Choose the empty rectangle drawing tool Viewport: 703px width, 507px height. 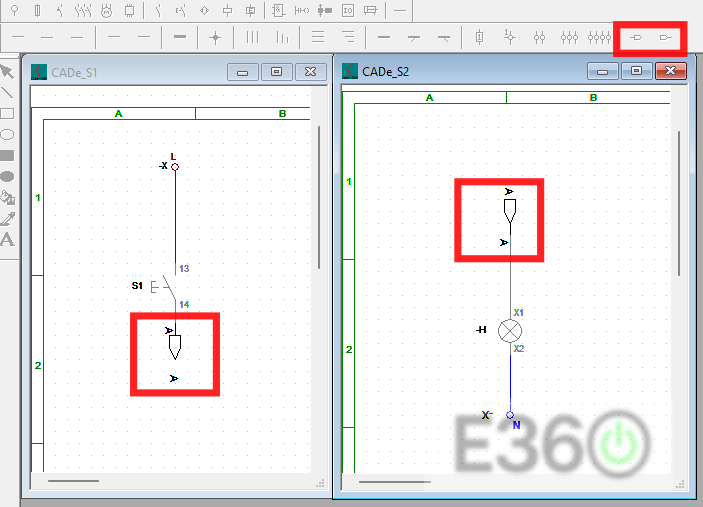[7, 114]
